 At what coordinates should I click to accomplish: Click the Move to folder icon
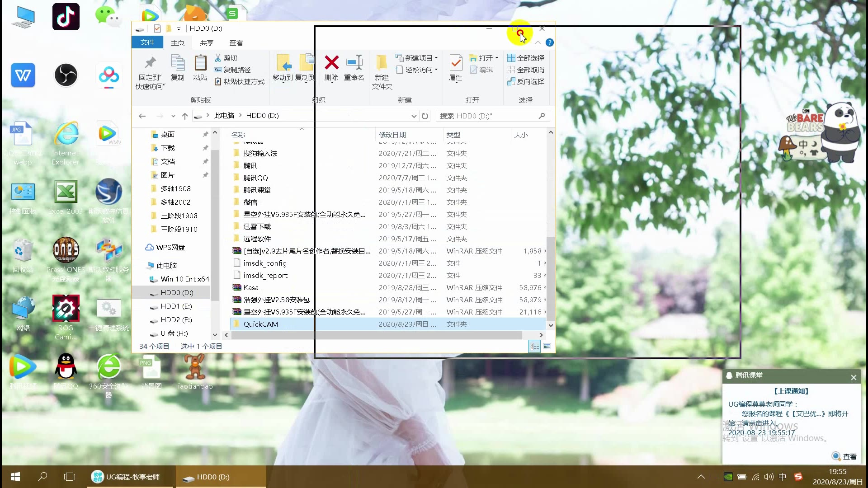284,62
